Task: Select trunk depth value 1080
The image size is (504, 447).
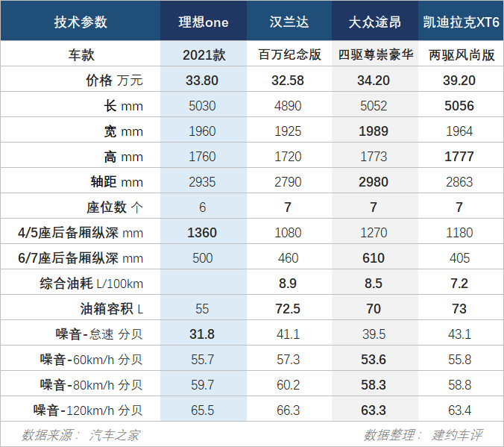Action: click(288, 233)
